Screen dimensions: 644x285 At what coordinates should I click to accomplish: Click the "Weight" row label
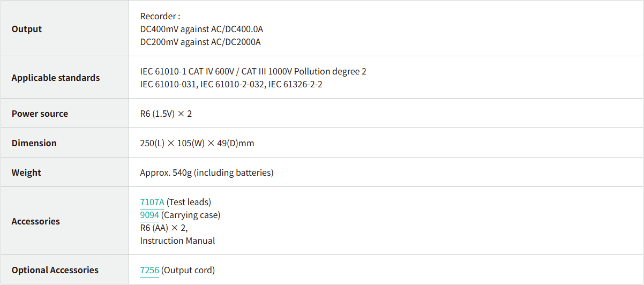[26, 172]
